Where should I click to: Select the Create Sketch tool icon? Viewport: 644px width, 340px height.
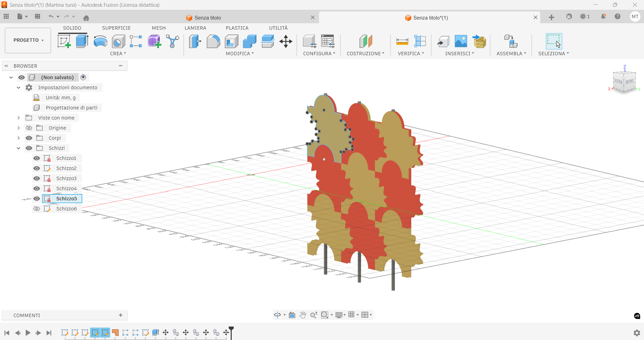(64, 41)
